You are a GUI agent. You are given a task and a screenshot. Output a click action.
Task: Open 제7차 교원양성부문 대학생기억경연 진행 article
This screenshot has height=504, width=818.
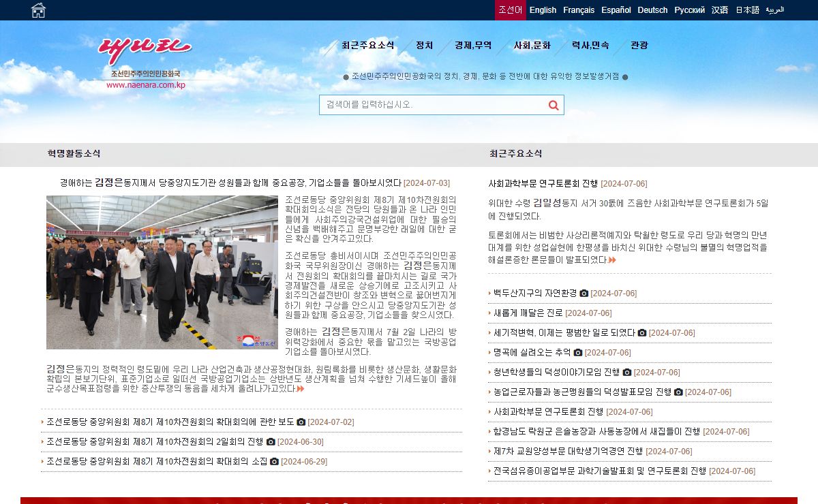pos(569,452)
